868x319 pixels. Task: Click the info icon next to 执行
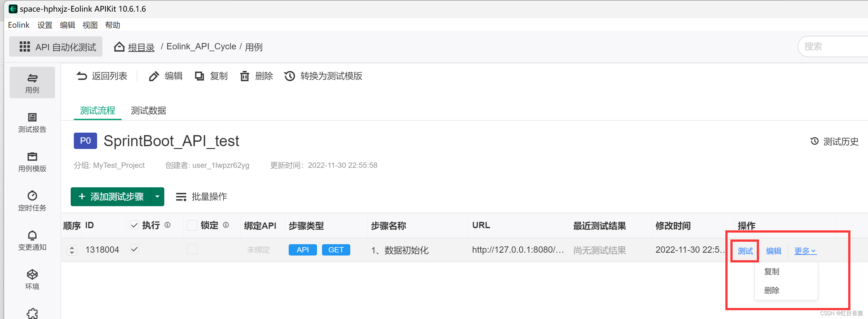pos(167,225)
